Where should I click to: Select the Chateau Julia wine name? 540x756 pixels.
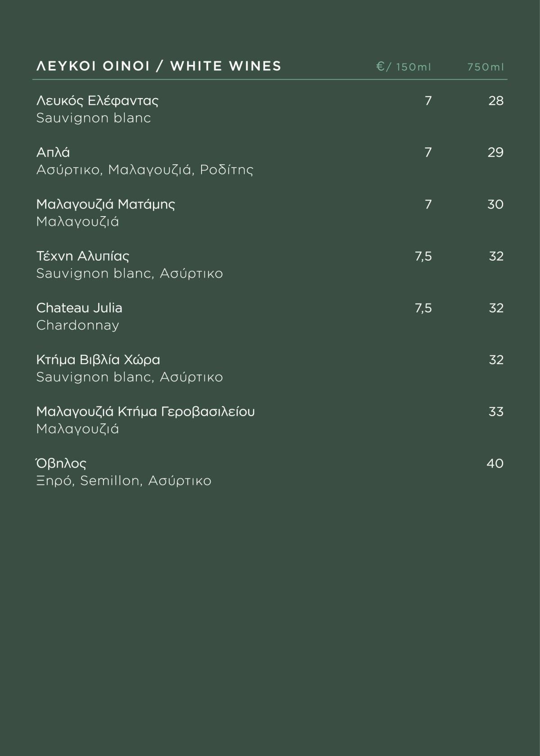79,308
